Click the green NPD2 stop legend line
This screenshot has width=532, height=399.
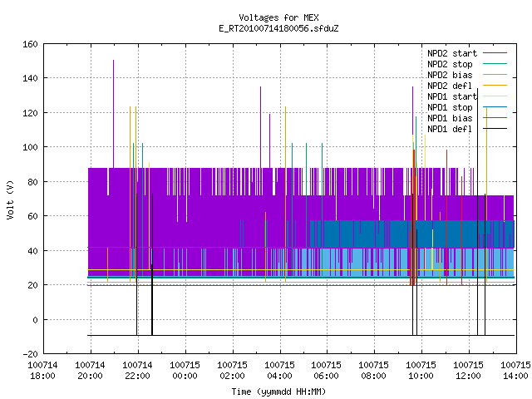pyautogui.click(x=495, y=64)
